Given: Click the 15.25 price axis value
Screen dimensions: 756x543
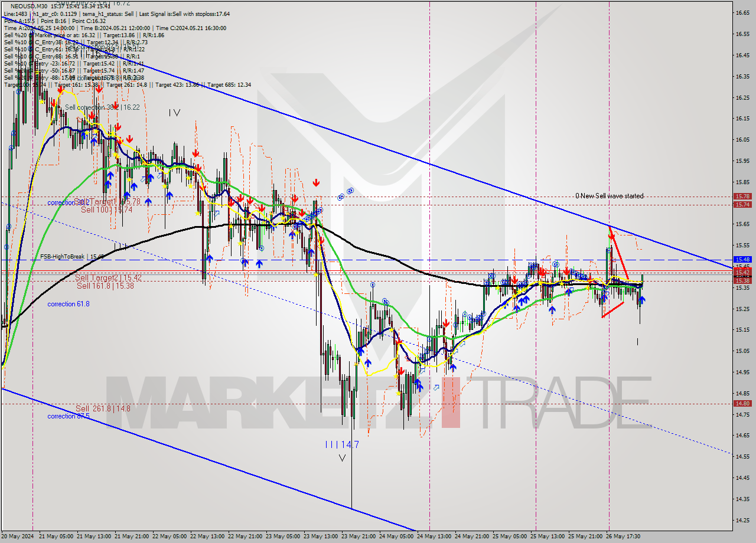Looking at the screenshot, I should coord(742,309).
